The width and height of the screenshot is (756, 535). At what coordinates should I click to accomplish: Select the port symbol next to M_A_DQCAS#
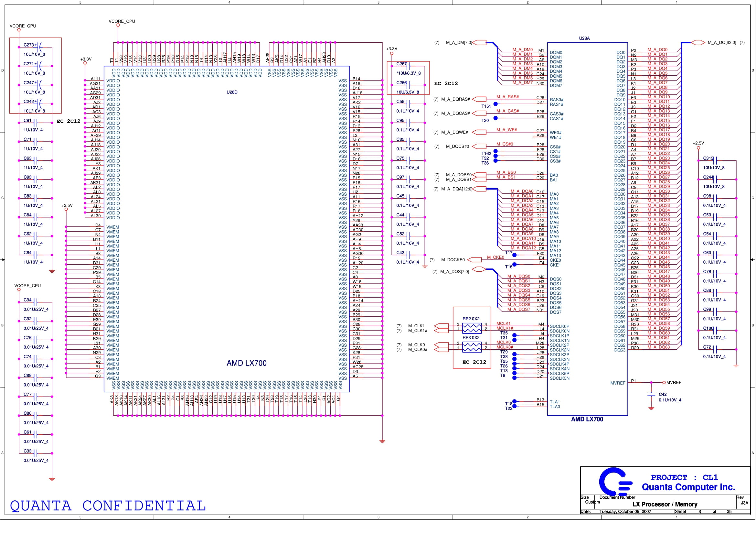(x=479, y=113)
